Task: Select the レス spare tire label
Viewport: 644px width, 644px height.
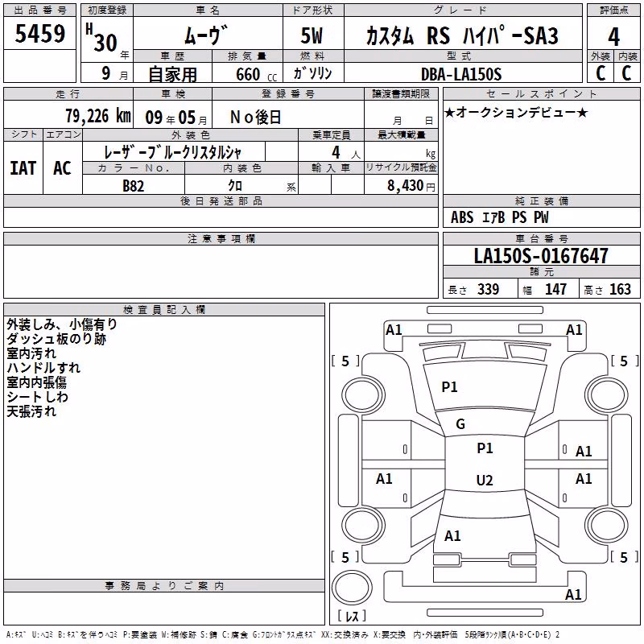Action: (352, 616)
